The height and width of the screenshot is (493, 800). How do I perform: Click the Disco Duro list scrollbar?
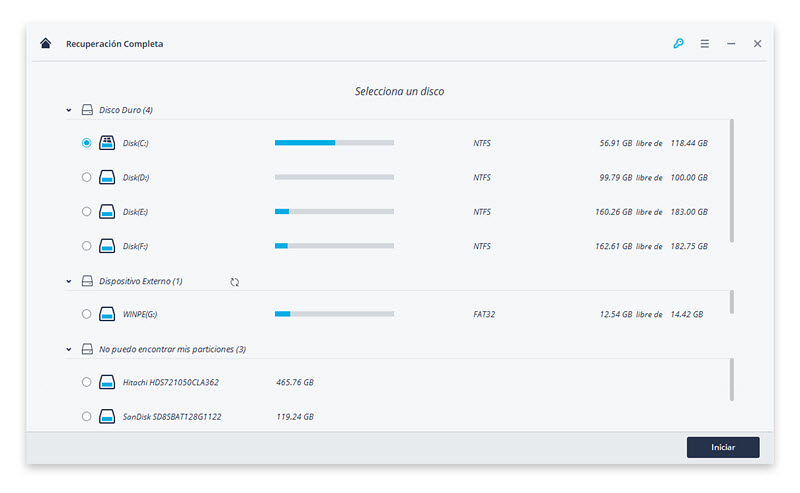(x=732, y=181)
